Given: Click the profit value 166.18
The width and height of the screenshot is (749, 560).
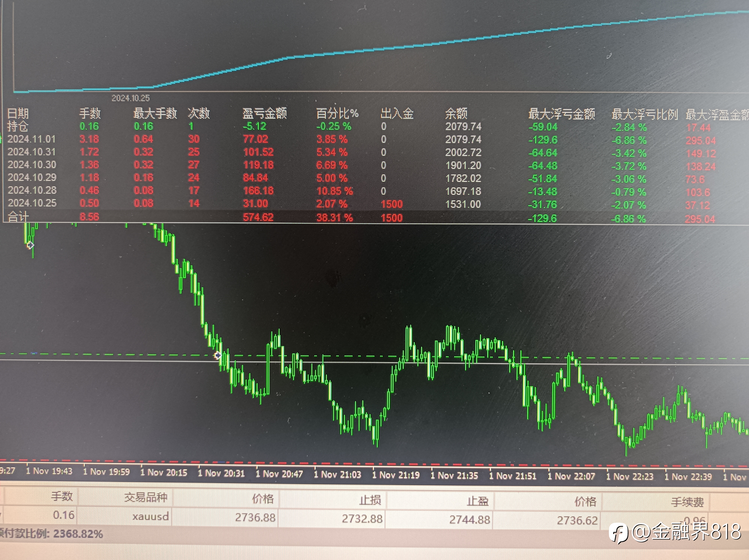Looking at the screenshot, I should [258, 191].
